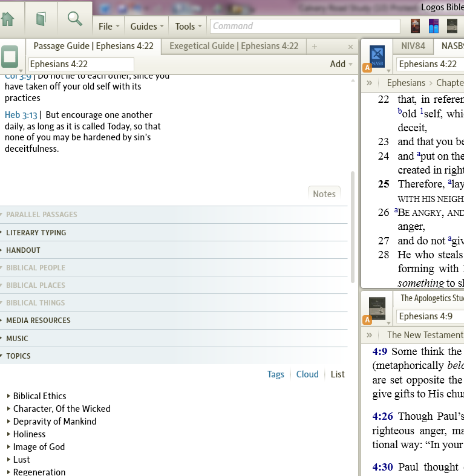Expand Parallel Passages section
Viewport: 464px width, 476px height.
click(174, 215)
